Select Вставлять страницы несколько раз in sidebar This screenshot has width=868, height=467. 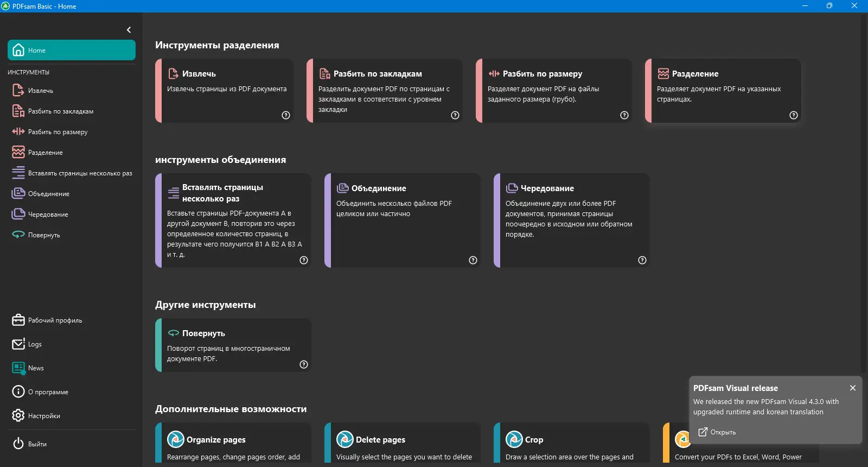pyautogui.click(x=72, y=173)
